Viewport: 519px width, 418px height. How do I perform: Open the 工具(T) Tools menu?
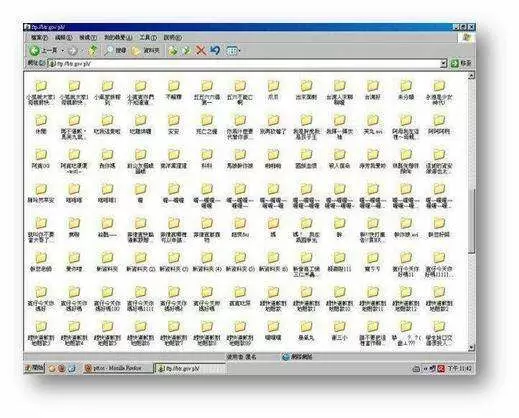point(148,37)
